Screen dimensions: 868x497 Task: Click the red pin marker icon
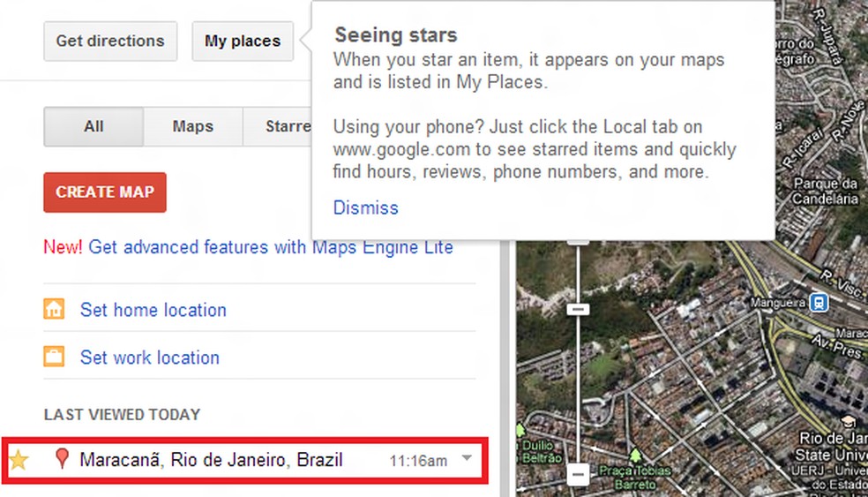[61, 459]
